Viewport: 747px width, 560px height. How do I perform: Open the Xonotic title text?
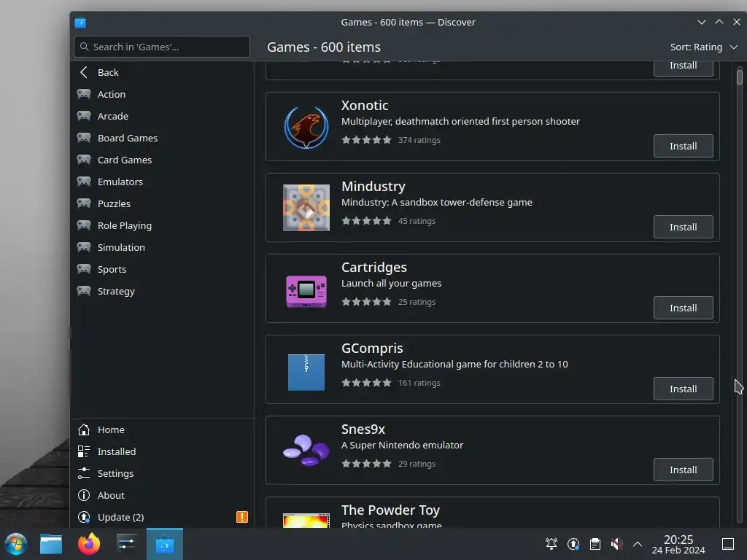click(x=365, y=105)
